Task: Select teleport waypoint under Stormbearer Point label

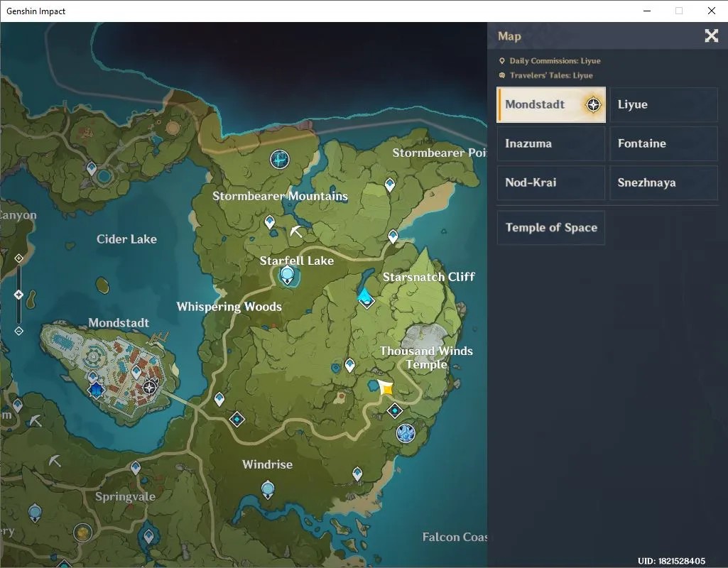Action: [x=390, y=185]
